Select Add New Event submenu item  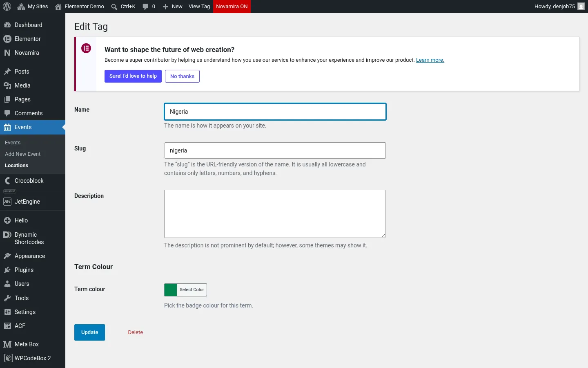point(23,154)
